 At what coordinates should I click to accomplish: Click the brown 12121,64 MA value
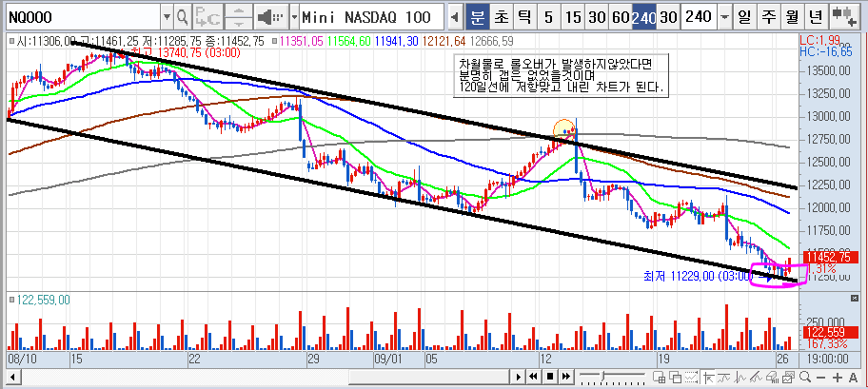coord(444,41)
